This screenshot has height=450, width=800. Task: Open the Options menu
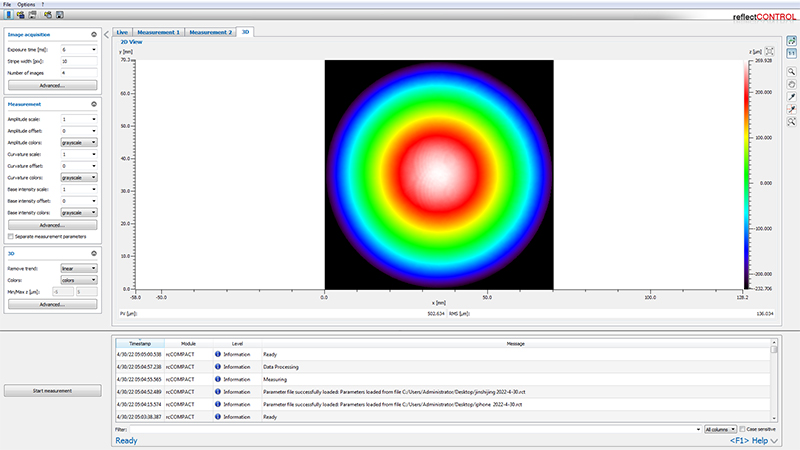coord(26,4)
